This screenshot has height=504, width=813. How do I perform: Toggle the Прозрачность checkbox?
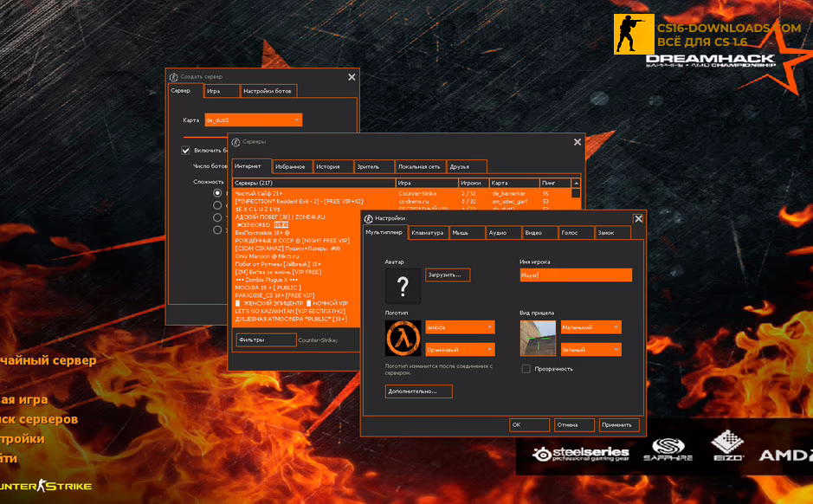526,369
